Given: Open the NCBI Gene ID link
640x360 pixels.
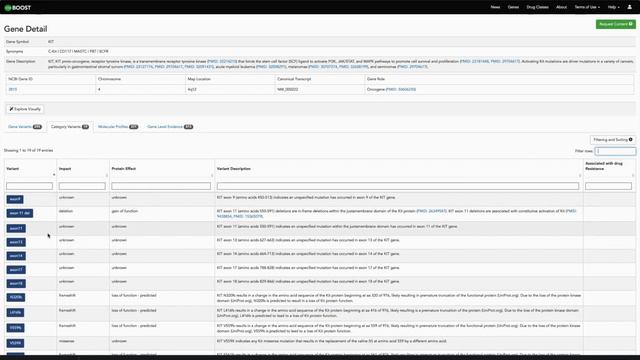Looking at the screenshot, I should pyautogui.click(x=13, y=89).
